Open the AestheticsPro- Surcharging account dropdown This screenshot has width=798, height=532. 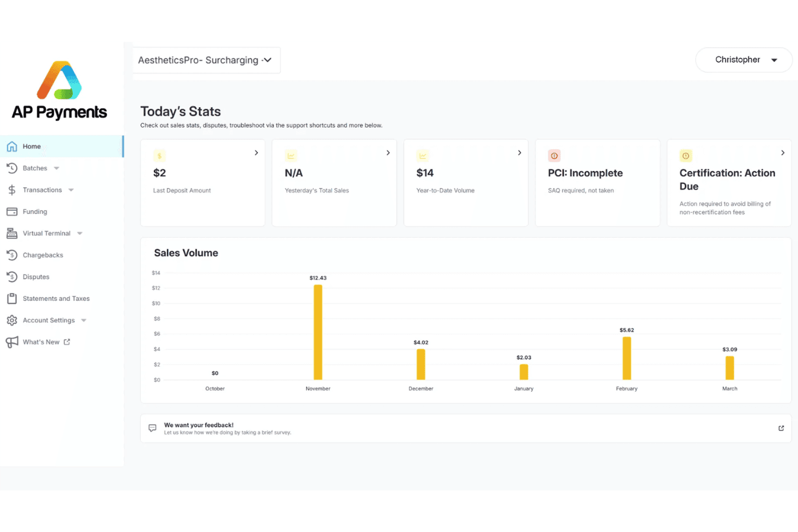pyautogui.click(x=206, y=60)
